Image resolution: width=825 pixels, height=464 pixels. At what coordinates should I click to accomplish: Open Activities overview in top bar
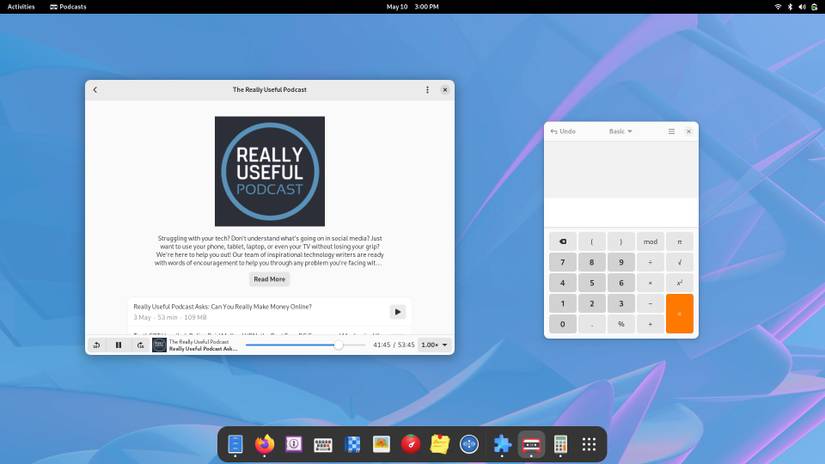[x=21, y=7]
